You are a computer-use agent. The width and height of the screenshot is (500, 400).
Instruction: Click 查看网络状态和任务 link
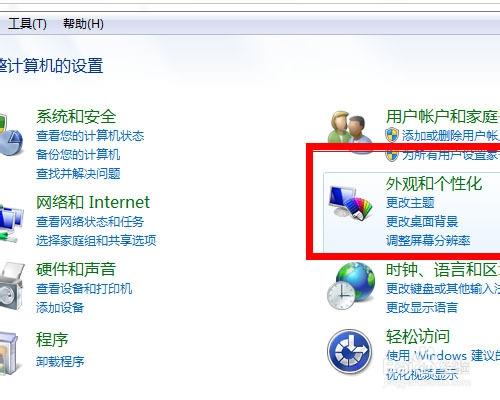pyautogui.click(x=90, y=221)
